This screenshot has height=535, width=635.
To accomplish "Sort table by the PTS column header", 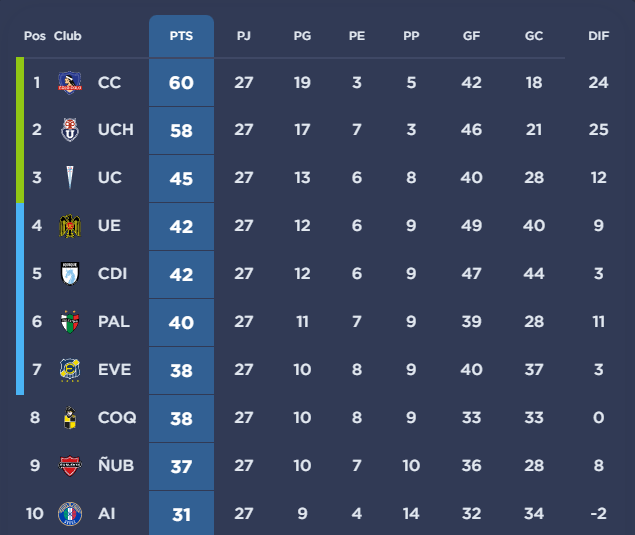I will pyautogui.click(x=181, y=36).
